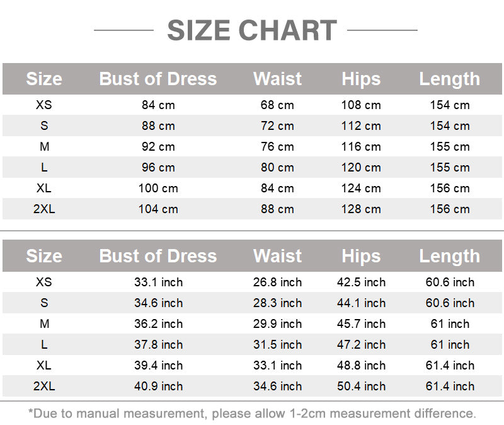Click the 116 cm hips value for M
Viewport: 504px width, 425px height.
point(361,147)
